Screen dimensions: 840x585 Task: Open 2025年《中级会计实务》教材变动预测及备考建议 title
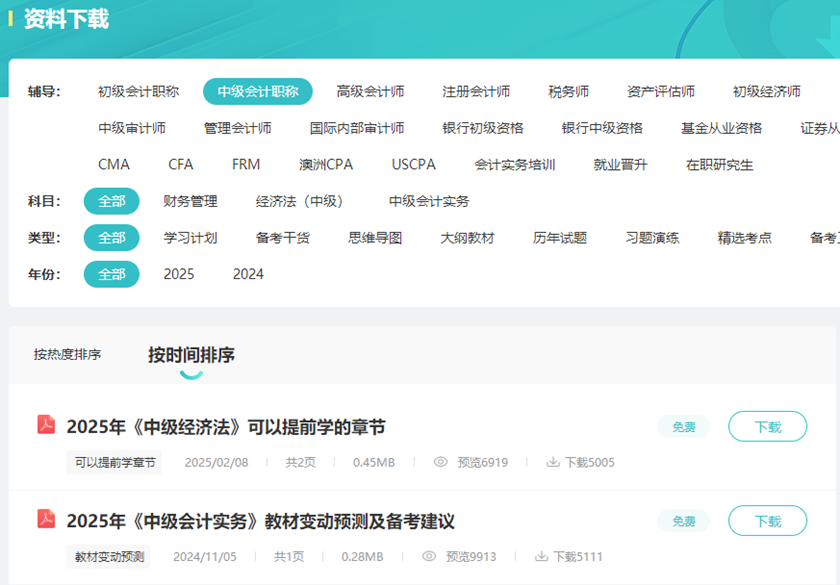click(260, 521)
